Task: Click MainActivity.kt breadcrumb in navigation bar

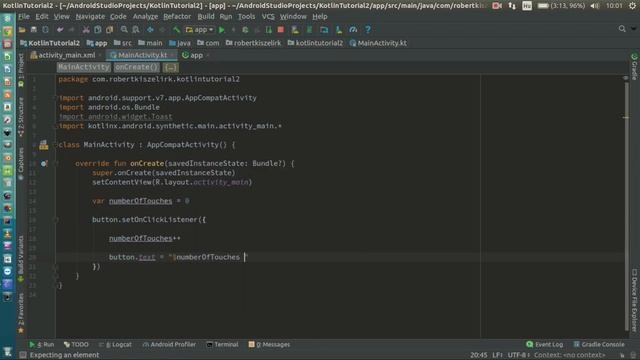Action: [378, 43]
